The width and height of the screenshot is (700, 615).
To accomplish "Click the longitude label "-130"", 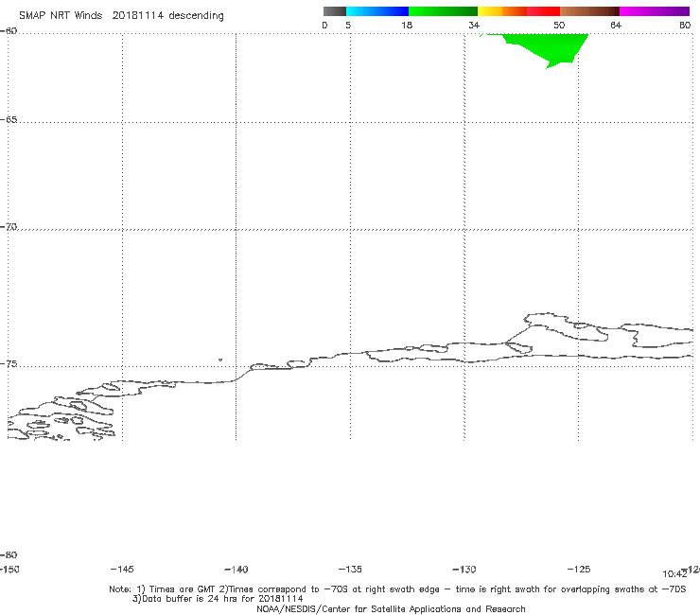I will [x=464, y=569].
